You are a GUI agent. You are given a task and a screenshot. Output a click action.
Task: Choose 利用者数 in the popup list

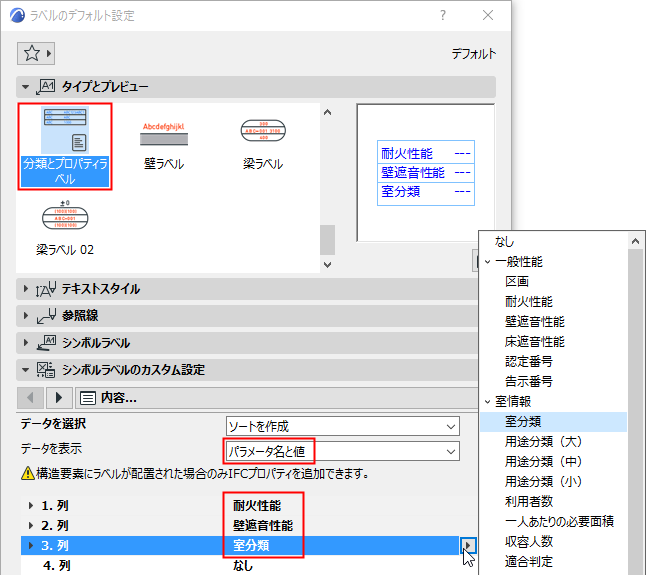pos(529,501)
